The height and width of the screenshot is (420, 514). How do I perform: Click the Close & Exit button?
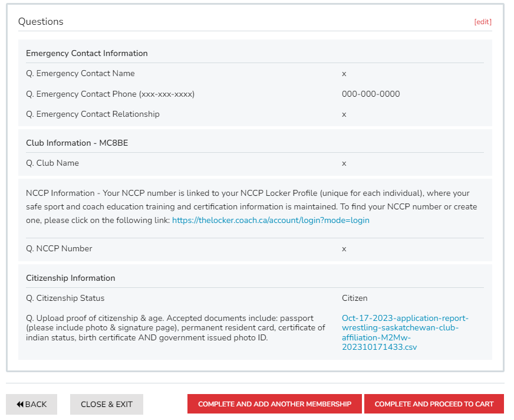(x=107, y=404)
